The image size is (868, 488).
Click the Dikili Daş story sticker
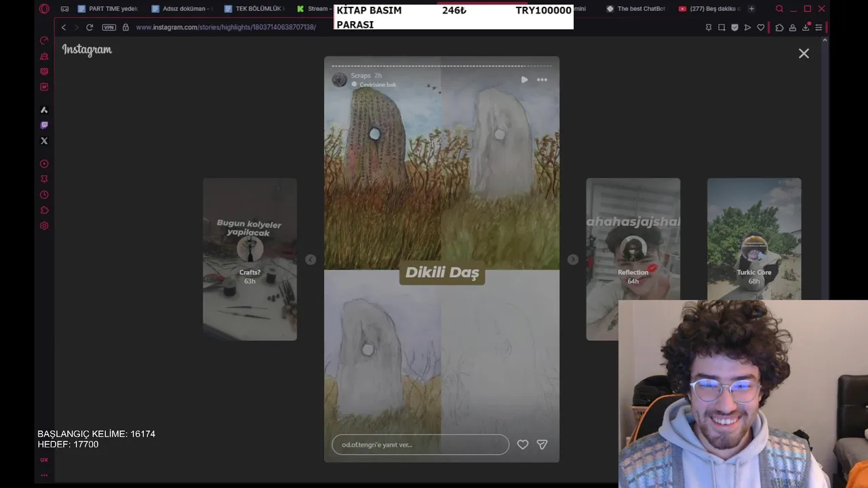[x=442, y=272]
